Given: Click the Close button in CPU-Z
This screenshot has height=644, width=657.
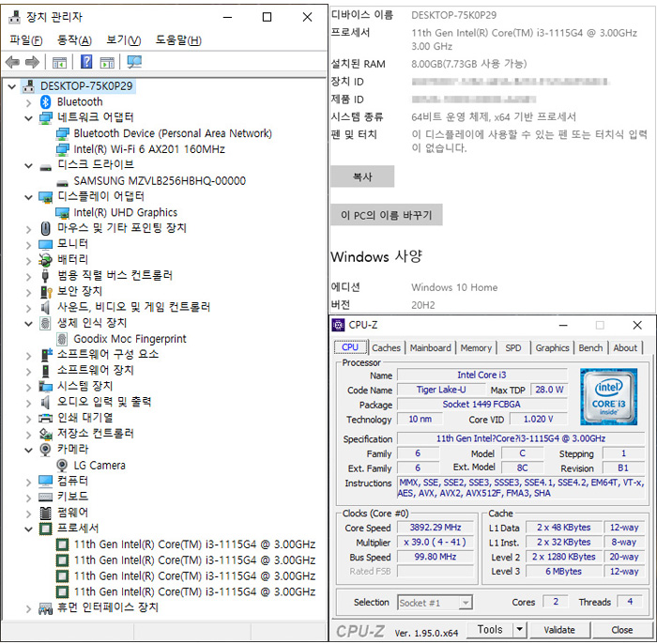Looking at the screenshot, I should pyautogui.click(x=621, y=629).
